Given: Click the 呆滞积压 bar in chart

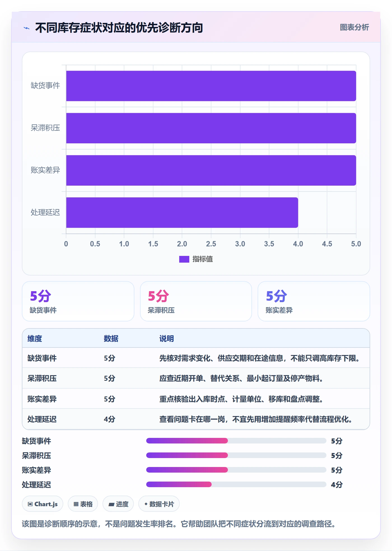Looking at the screenshot, I should click(211, 128).
